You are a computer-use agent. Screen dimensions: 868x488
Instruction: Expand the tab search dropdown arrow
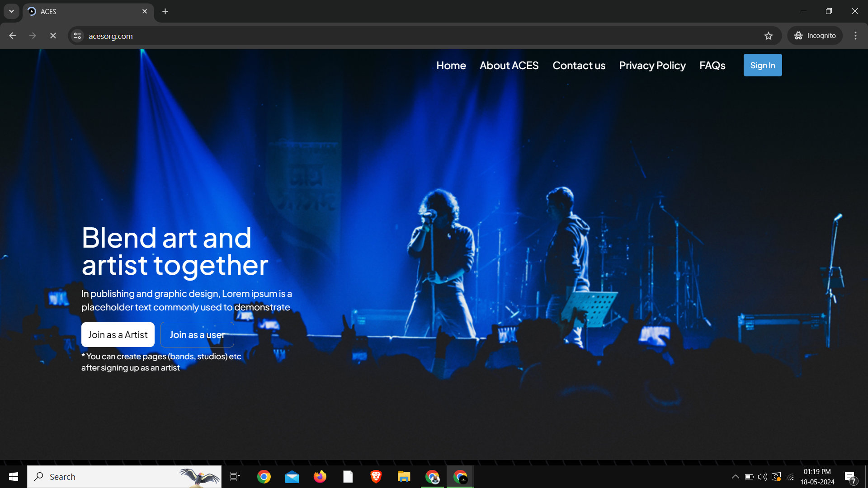click(11, 11)
